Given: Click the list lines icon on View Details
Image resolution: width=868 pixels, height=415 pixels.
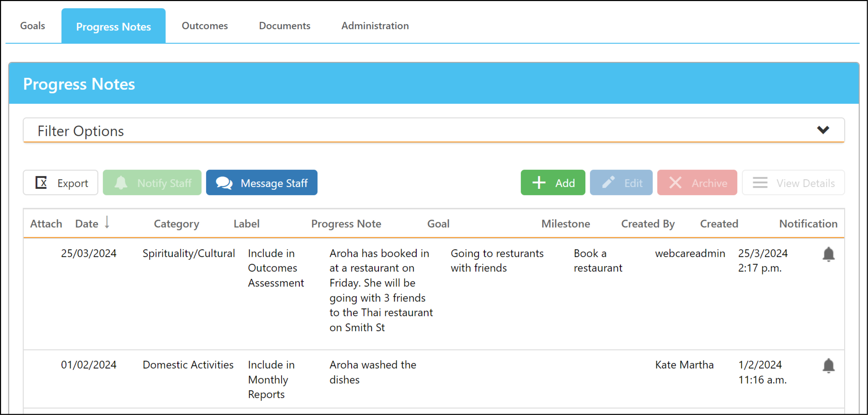Looking at the screenshot, I should point(760,183).
